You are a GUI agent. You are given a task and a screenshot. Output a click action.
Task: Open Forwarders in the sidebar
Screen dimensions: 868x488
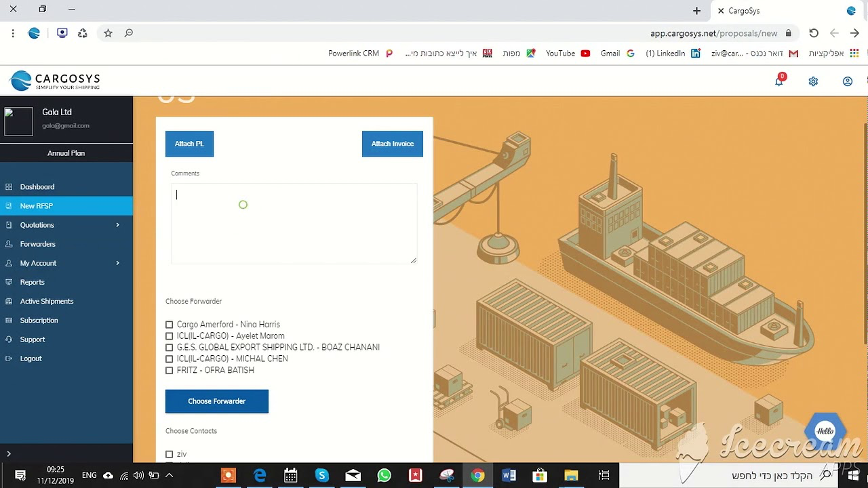pos(38,244)
